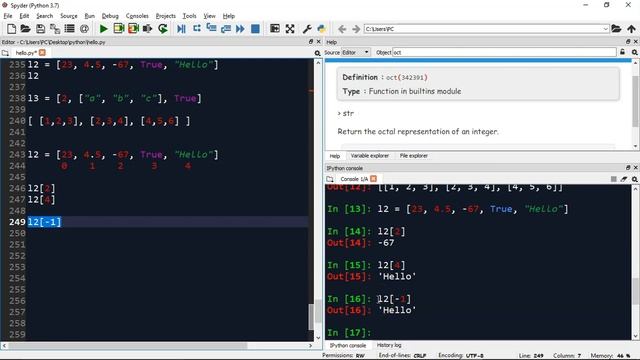Run file with the green play button
640x360 pixels.
click(104, 29)
